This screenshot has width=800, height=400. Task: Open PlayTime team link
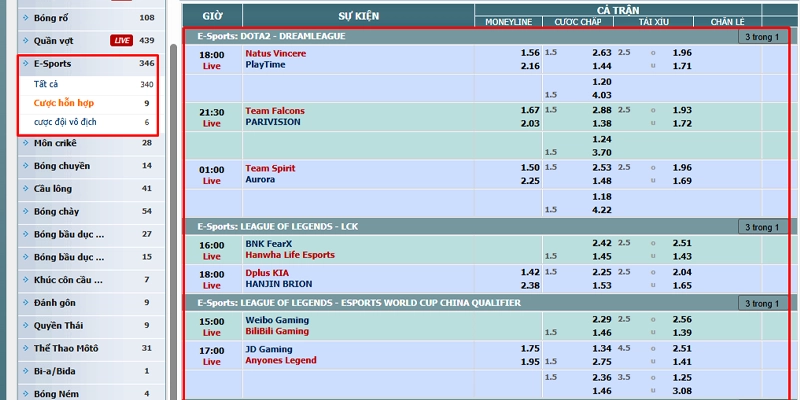coord(265,65)
